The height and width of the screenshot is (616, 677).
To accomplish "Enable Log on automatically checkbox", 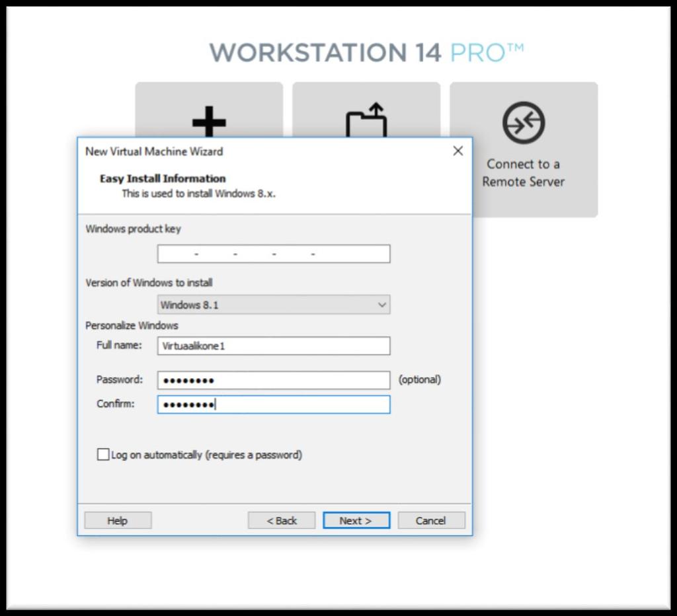I will coord(103,455).
